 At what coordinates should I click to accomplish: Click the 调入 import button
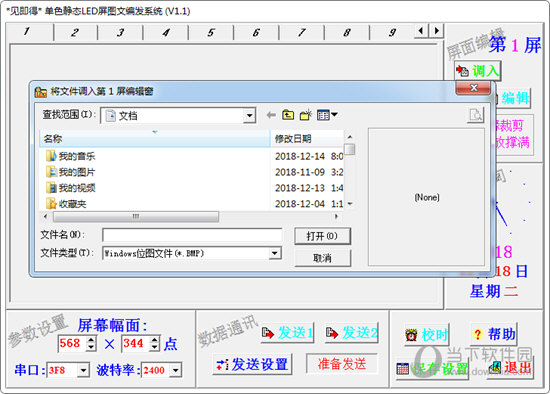477,71
